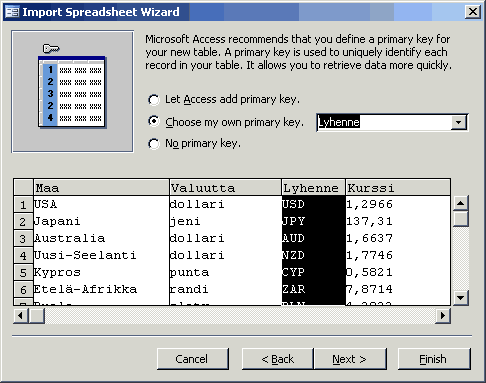
Task: Click the 1,2966 rate cell
Action: click(398, 204)
